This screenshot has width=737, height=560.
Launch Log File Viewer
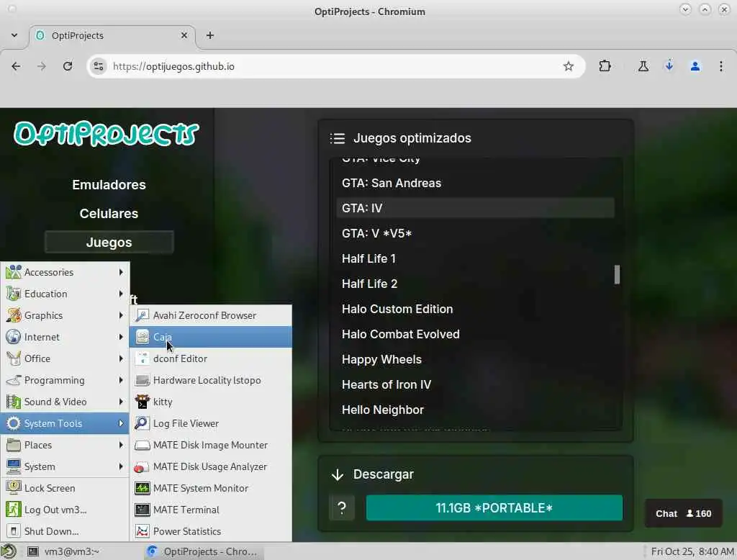pyautogui.click(x=211, y=424)
